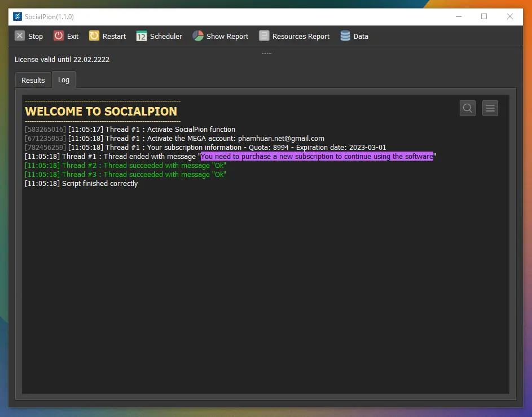
Task: Click the "License valid until 22.02.2222" text
Action: pyautogui.click(x=62, y=59)
